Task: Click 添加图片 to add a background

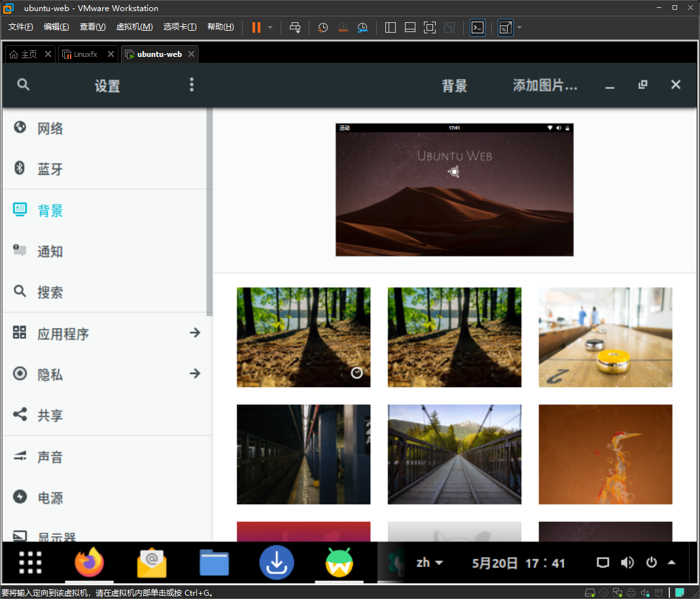Action: pos(544,85)
